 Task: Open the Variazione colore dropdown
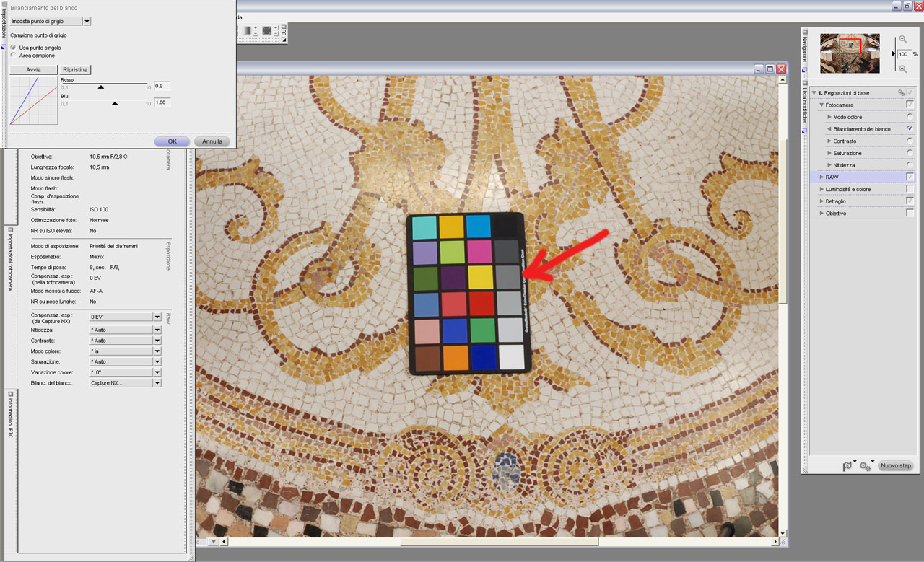[125, 372]
